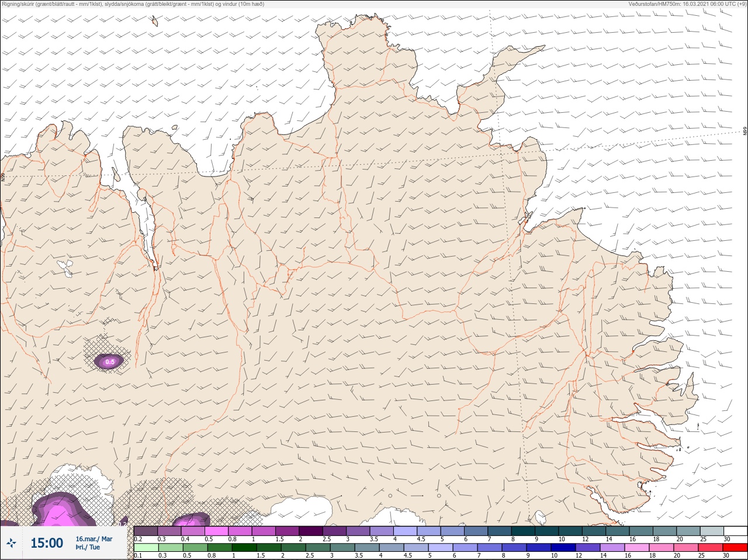The height and width of the screenshot is (560, 748).
Task: Click the 15:00 forecast time label
Action: [x=47, y=543]
